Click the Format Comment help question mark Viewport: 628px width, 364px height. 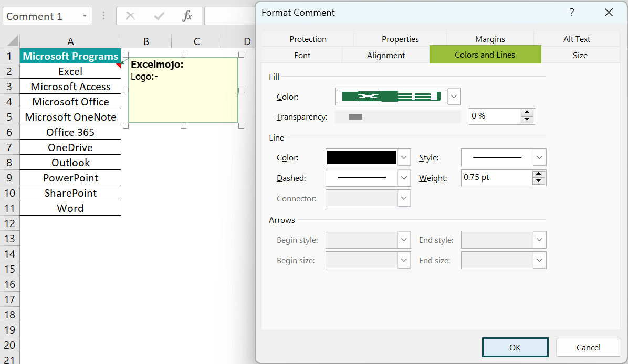pos(572,13)
